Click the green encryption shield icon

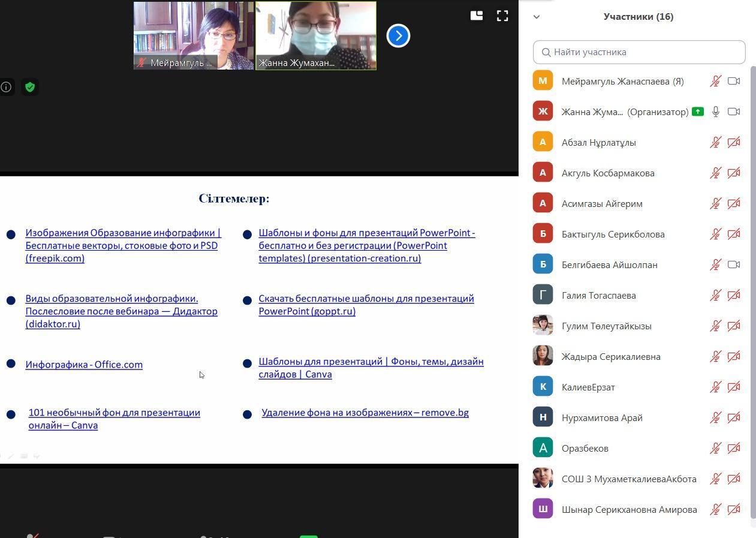30,87
